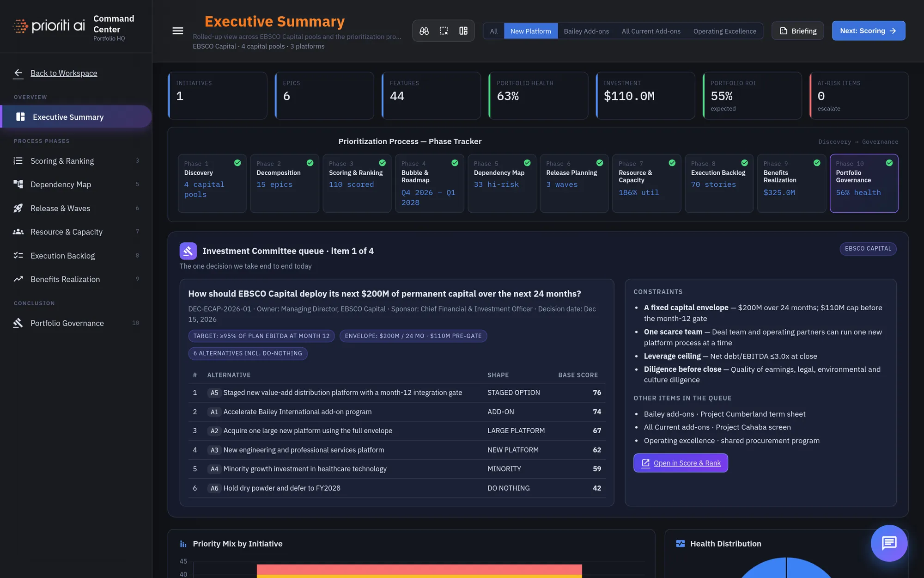Click the AT-RISK ITEMS card
This screenshot has width=924, height=578.
(859, 96)
